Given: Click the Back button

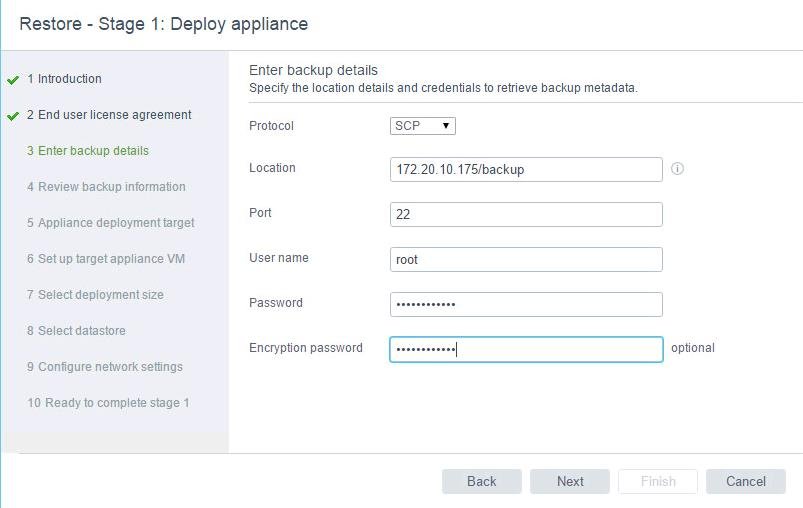Looking at the screenshot, I should tap(481, 481).
